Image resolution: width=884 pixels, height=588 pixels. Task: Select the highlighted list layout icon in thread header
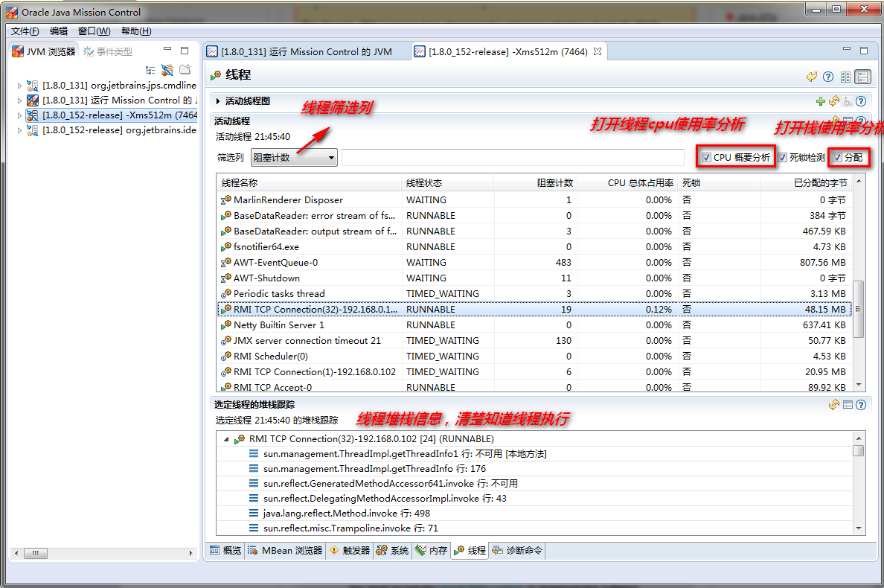pyautogui.click(x=862, y=77)
